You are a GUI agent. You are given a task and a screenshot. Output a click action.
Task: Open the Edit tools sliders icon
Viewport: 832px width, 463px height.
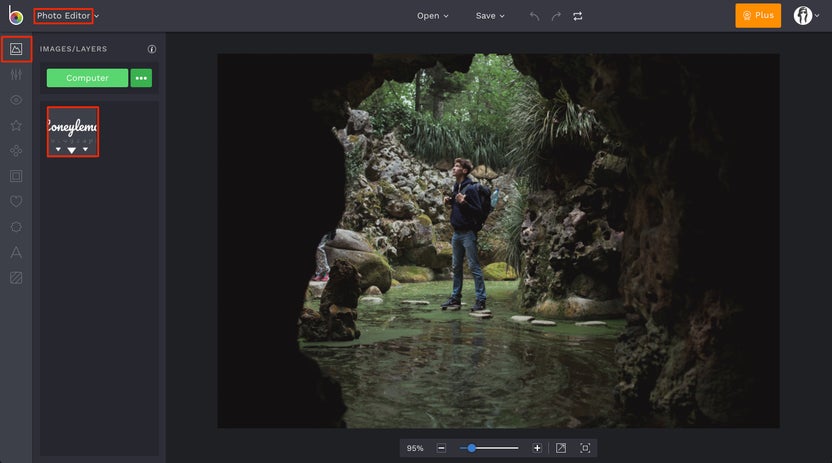click(x=16, y=74)
